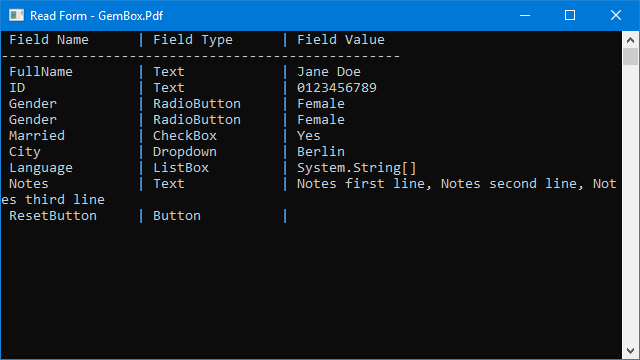Click the ListBox type text for Language

(x=181, y=168)
